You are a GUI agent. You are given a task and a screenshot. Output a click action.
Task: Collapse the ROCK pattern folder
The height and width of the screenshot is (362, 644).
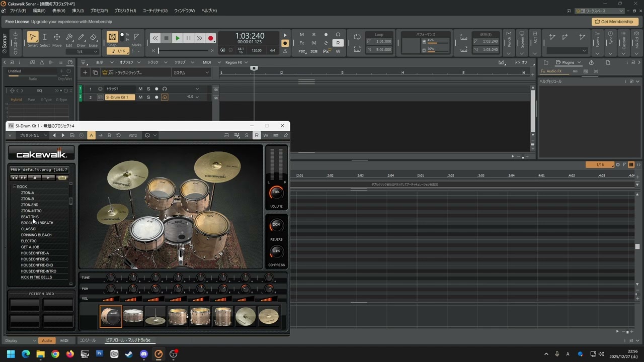(15, 187)
